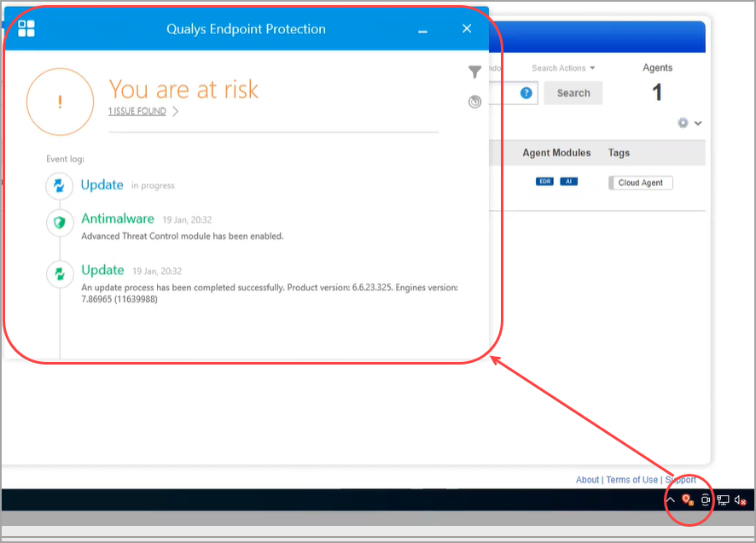Click the EDR agent module badge
Screen dimensions: 756x543
(x=545, y=181)
